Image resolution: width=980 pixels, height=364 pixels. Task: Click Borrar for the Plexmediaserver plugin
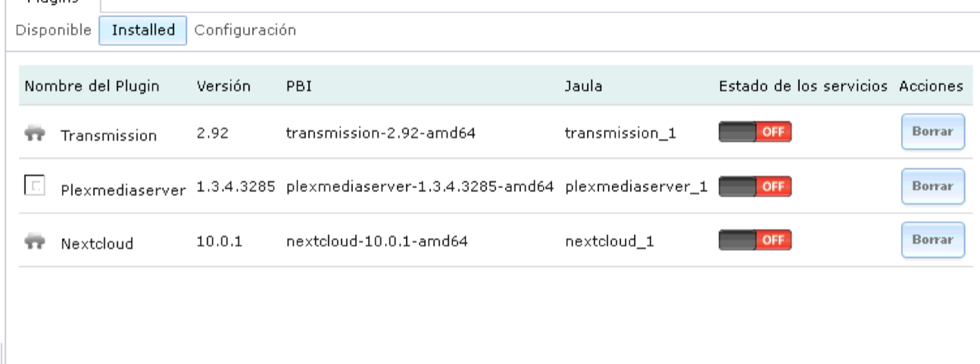[932, 187]
